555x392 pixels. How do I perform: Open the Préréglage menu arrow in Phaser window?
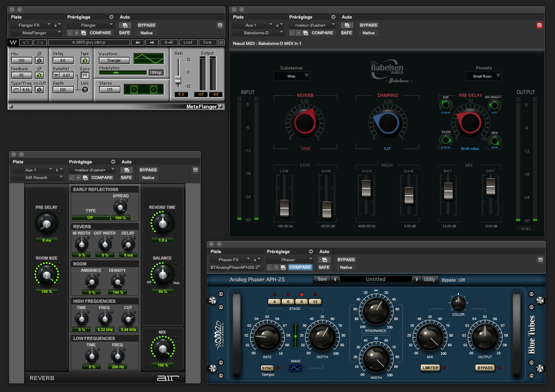[x=311, y=252]
